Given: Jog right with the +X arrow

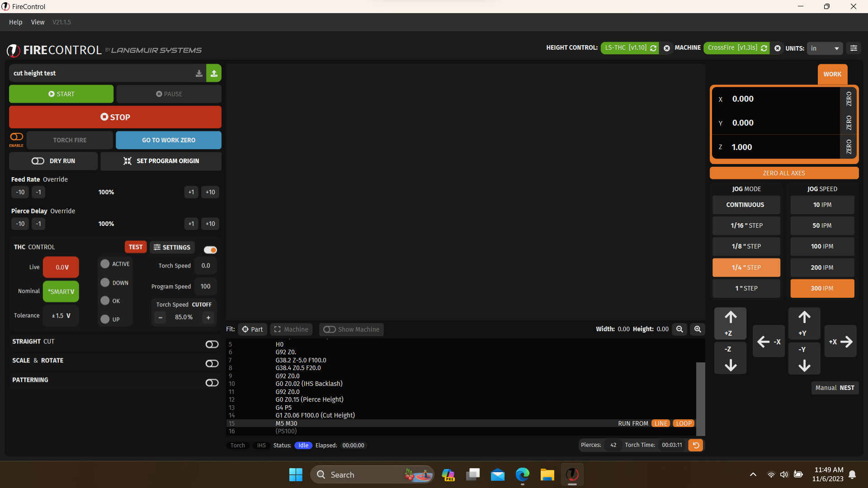Looking at the screenshot, I should click(x=840, y=342).
